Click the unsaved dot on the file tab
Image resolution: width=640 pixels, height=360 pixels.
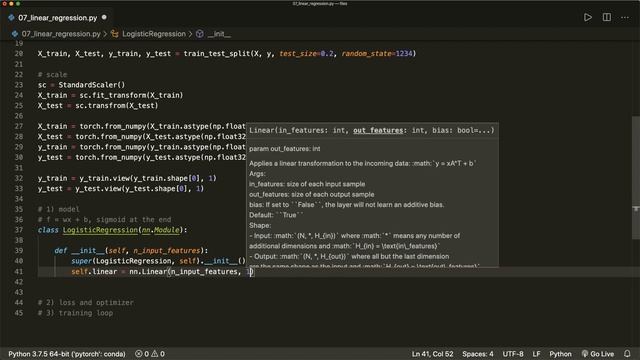pyautogui.click(x=104, y=18)
